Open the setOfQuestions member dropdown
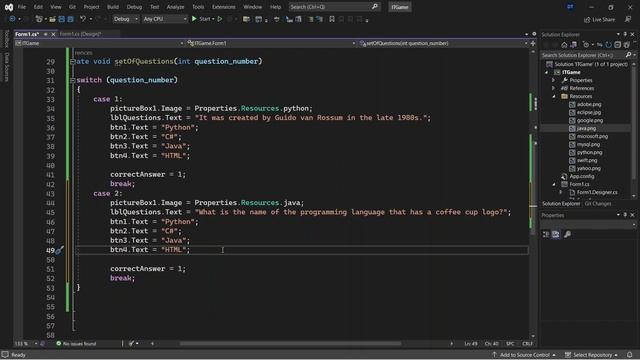Viewport: 640px width, 360px height. point(443,43)
